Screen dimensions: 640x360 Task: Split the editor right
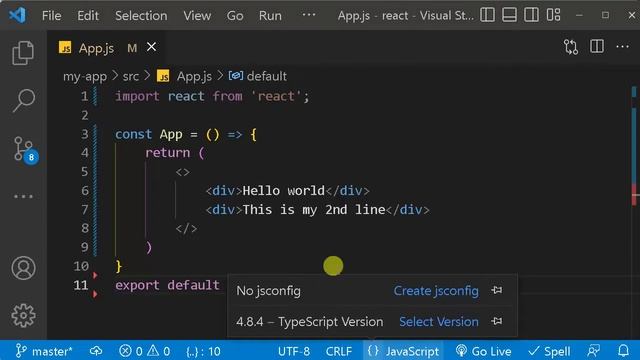tap(597, 46)
